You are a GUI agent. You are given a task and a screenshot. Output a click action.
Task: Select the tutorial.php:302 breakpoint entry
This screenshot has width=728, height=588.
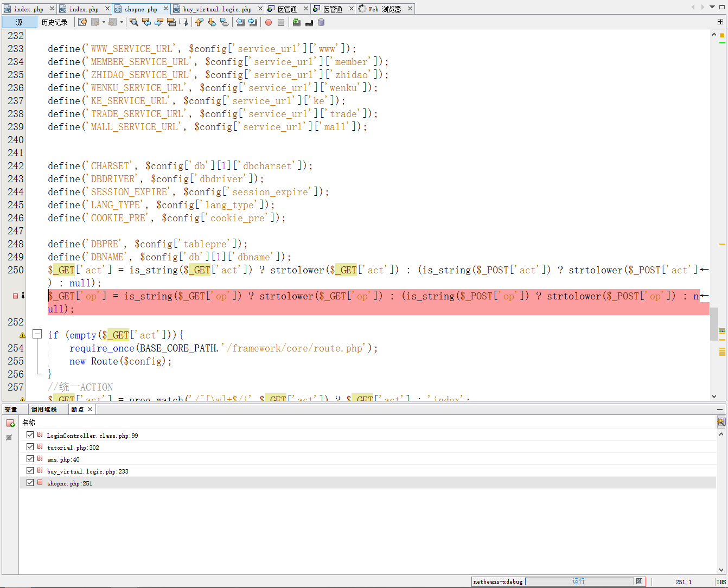73,448
